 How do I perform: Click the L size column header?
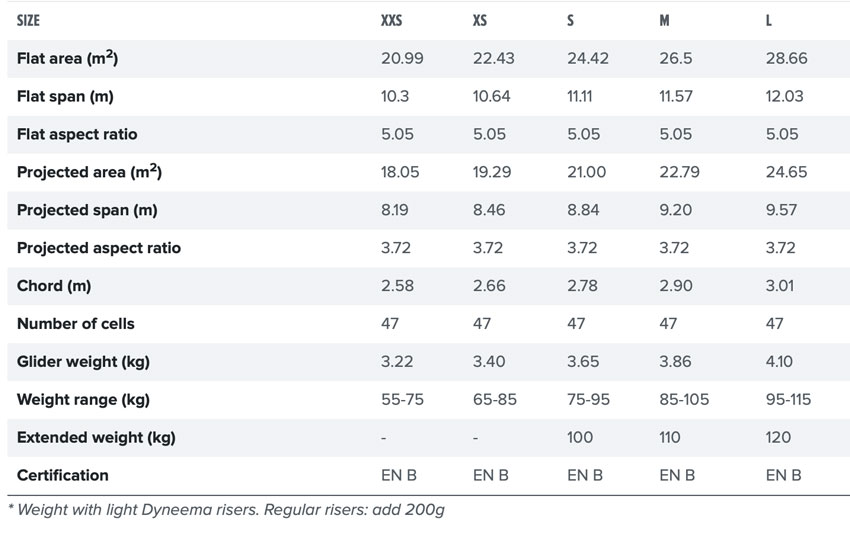pyautogui.click(x=769, y=21)
